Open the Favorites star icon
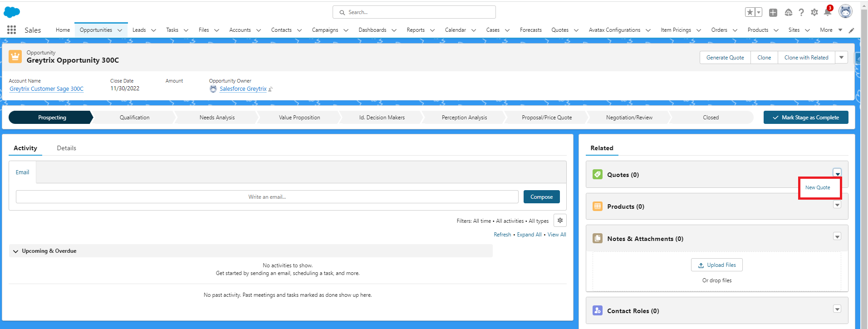The height and width of the screenshot is (329, 868). (x=750, y=12)
